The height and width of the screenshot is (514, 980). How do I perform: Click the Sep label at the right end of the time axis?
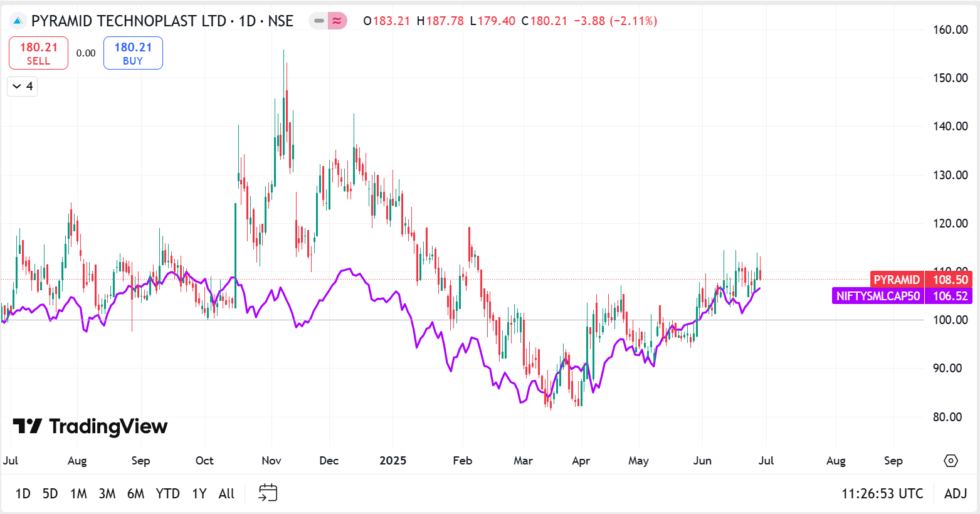[x=893, y=461]
